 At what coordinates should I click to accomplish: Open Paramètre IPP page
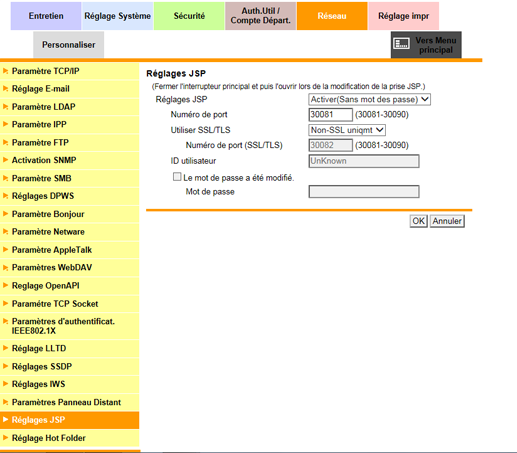[x=69, y=125]
